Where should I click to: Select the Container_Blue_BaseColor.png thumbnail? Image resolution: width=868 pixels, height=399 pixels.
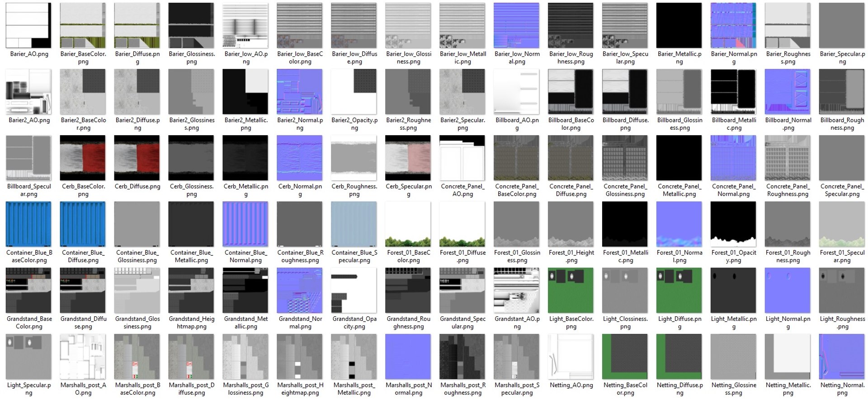(x=28, y=224)
